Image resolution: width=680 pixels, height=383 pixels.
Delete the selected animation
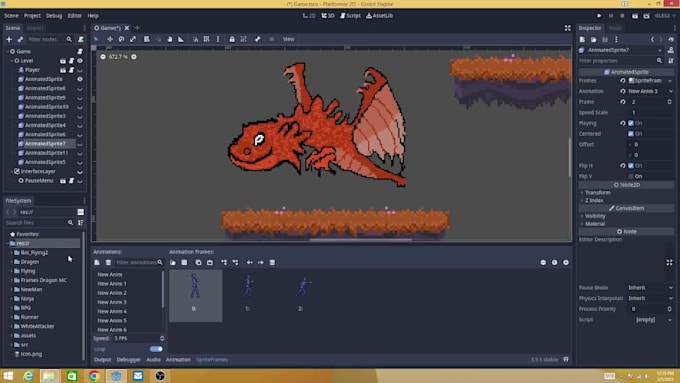click(x=108, y=262)
